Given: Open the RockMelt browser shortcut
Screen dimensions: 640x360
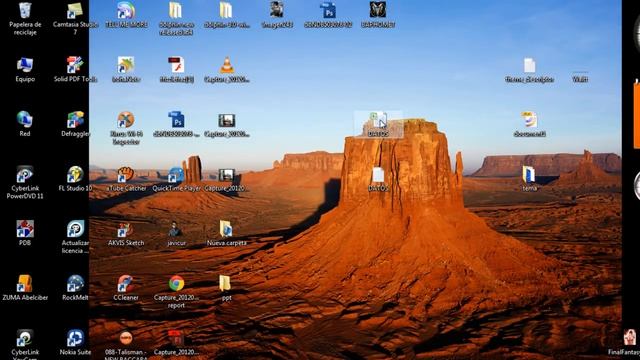Looking at the screenshot, I should click(75, 284).
